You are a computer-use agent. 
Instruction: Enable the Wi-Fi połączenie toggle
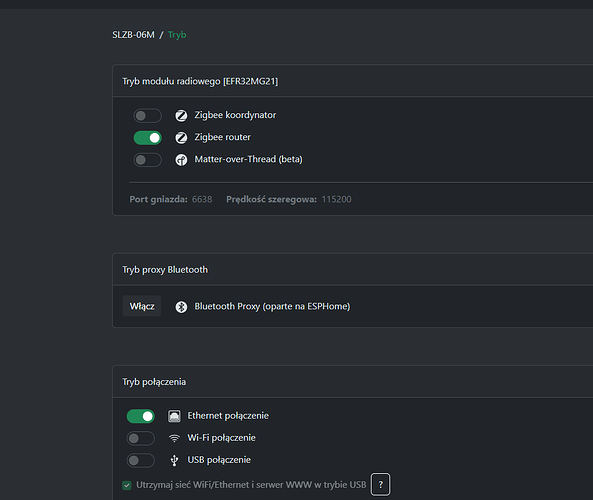tap(141, 438)
